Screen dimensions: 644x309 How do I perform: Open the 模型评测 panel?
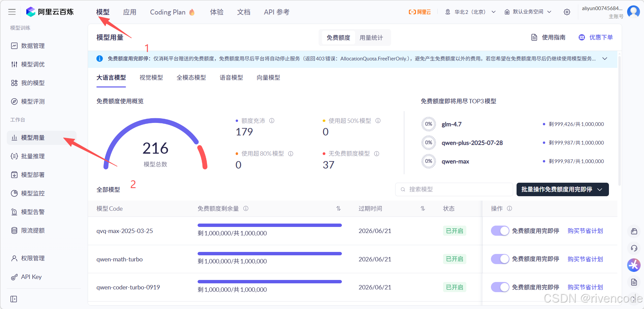[x=32, y=101]
